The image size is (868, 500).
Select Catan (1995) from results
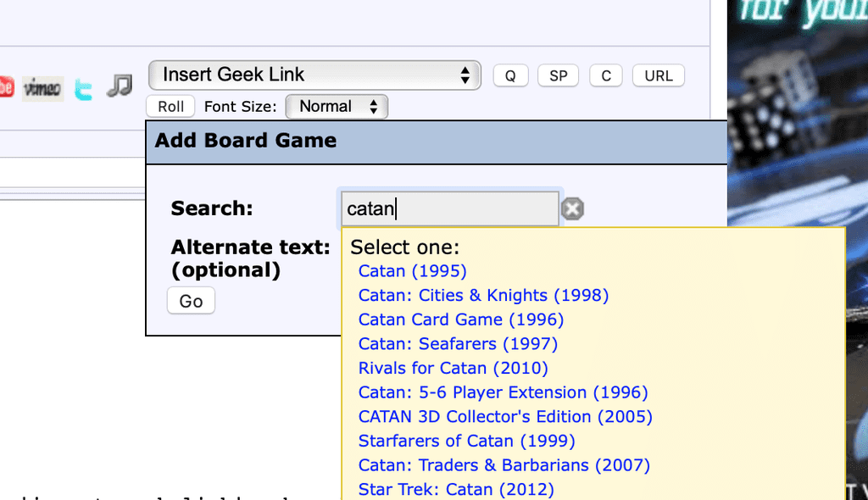413,271
